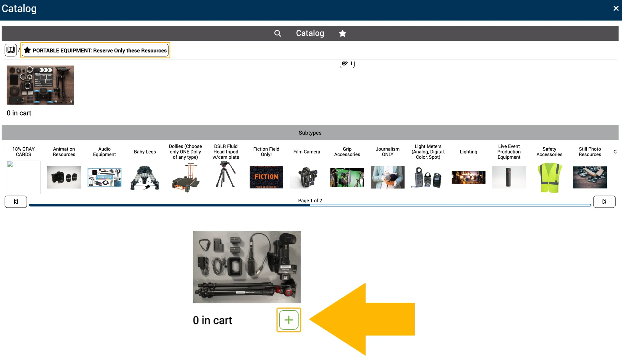Go to first subtypes page arrow
This screenshot has height=364, width=622.
(x=16, y=202)
